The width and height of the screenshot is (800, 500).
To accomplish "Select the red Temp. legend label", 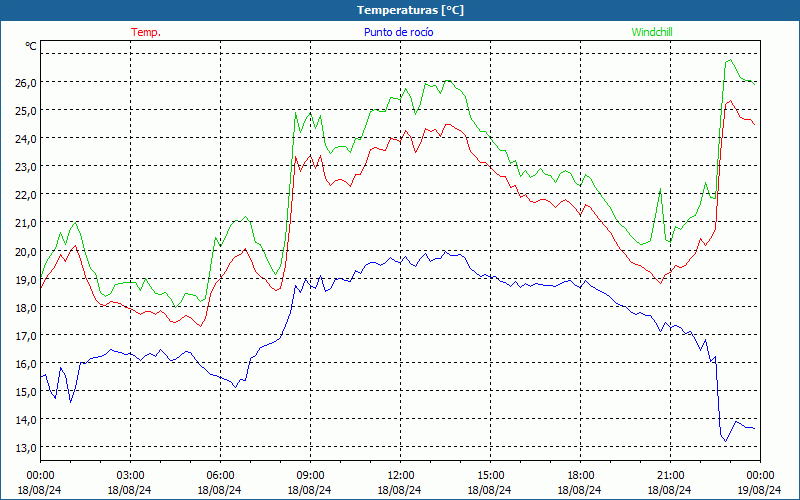I will pos(146,32).
